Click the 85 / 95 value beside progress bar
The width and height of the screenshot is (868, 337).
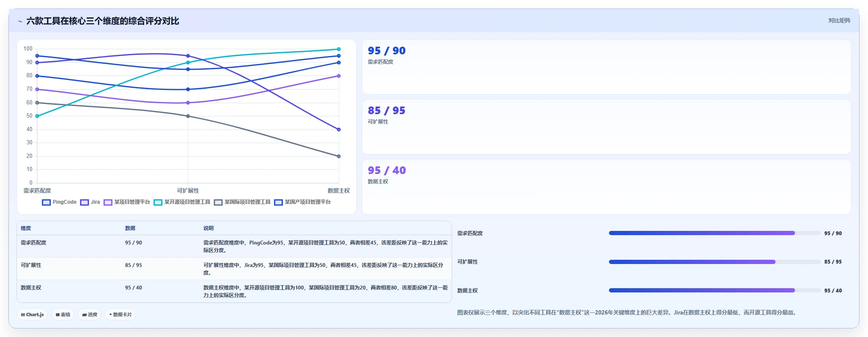point(833,262)
